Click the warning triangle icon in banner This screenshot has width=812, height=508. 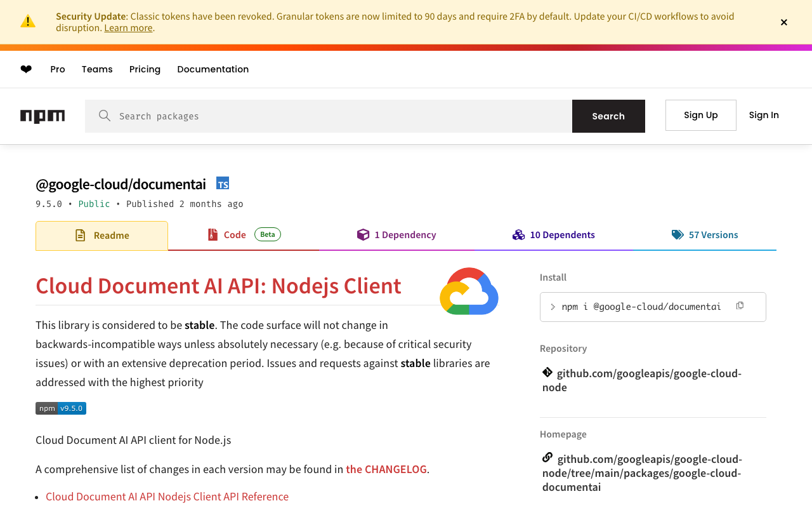pos(28,22)
